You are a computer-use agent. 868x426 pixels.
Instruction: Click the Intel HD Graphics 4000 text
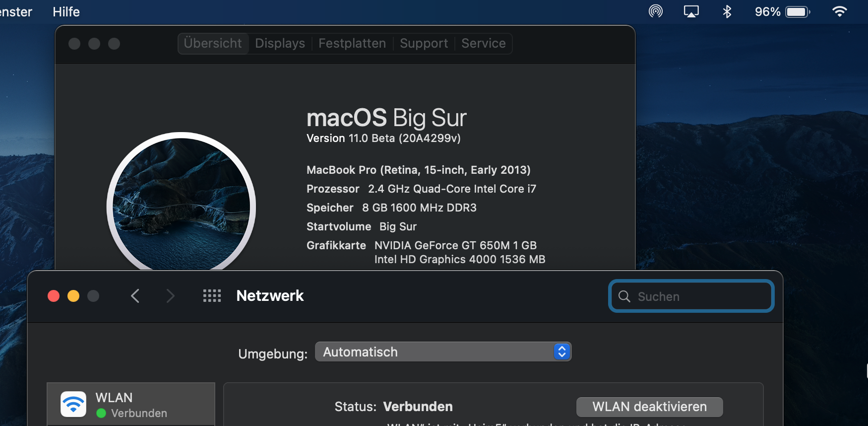click(x=460, y=259)
